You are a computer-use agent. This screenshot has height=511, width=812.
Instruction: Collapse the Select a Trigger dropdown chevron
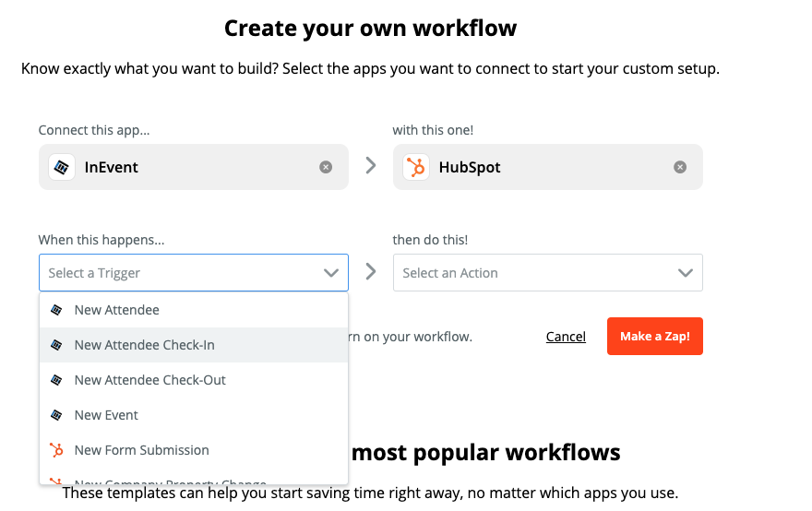331,273
